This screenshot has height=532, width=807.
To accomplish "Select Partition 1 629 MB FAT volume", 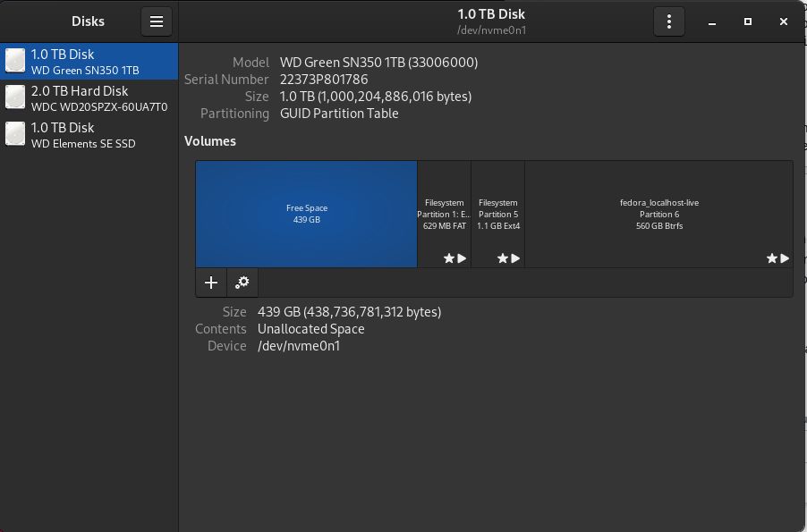I will pos(444,214).
